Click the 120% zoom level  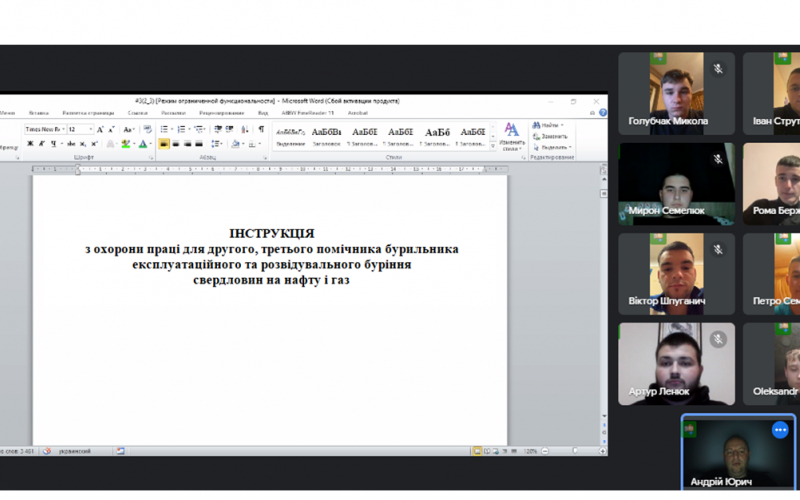click(x=530, y=451)
